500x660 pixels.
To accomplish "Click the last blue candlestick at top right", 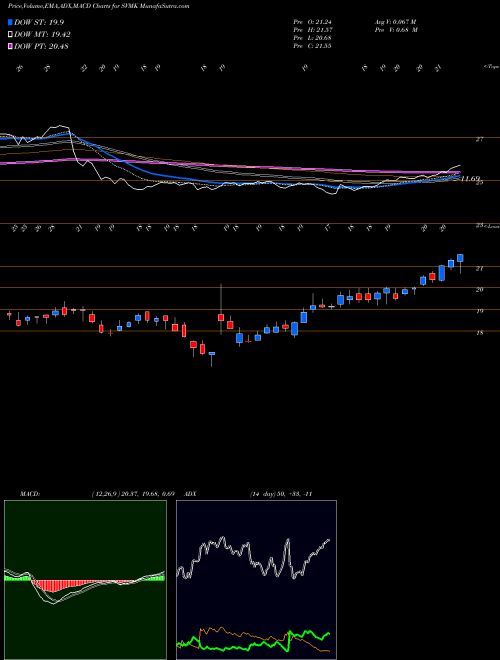I will [460, 258].
